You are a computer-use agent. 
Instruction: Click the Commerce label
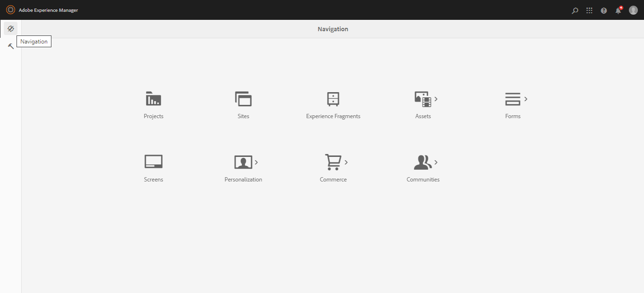point(333,180)
